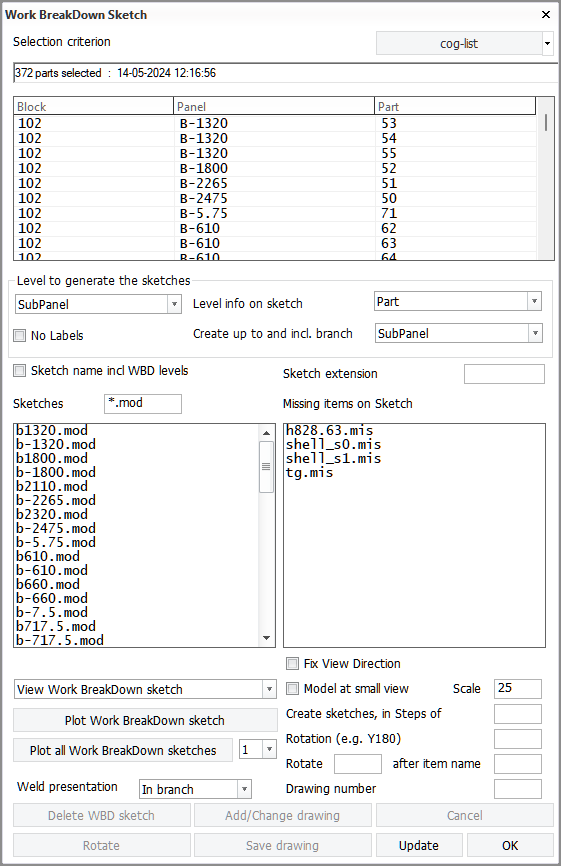
Task: Click the Sketches *.mod filter field
Action: click(x=143, y=403)
